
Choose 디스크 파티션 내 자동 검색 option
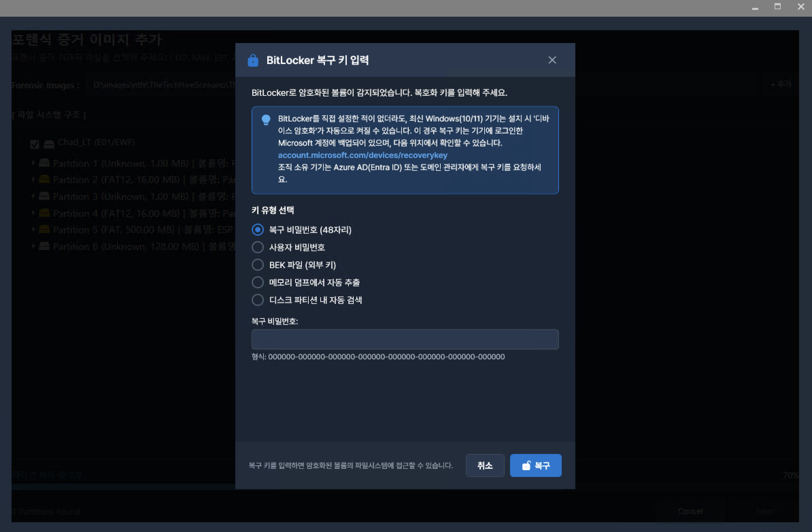coord(258,300)
